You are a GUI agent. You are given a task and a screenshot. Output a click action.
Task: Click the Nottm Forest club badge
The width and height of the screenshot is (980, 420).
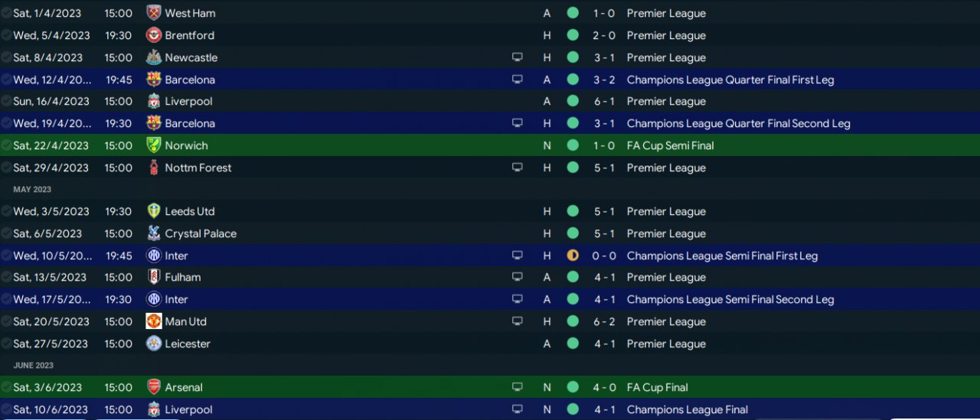[x=154, y=168]
